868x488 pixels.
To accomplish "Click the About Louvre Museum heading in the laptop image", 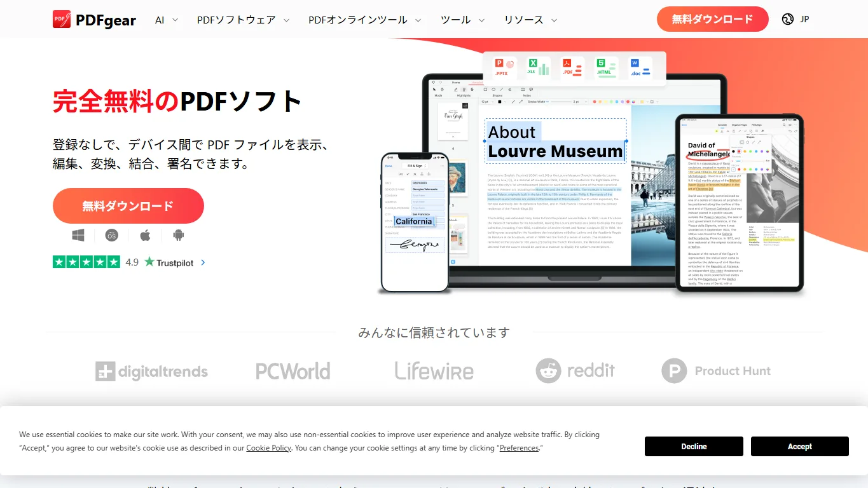I will 555,142.
